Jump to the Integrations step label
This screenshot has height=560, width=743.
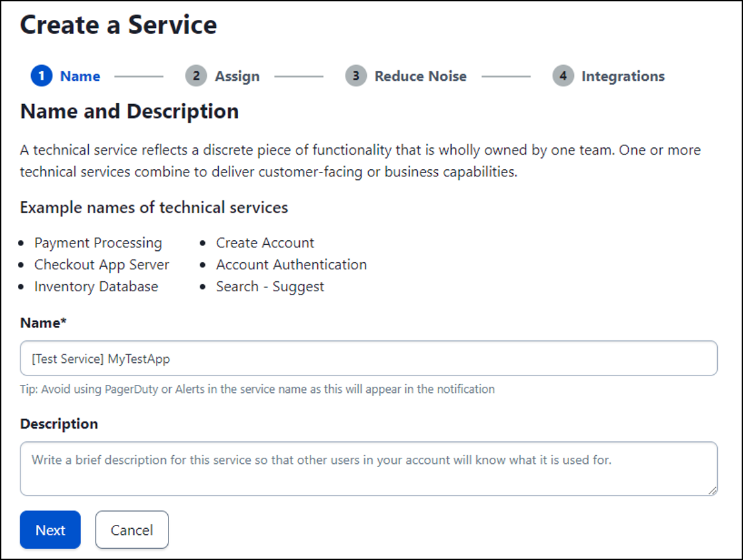pyautogui.click(x=622, y=76)
